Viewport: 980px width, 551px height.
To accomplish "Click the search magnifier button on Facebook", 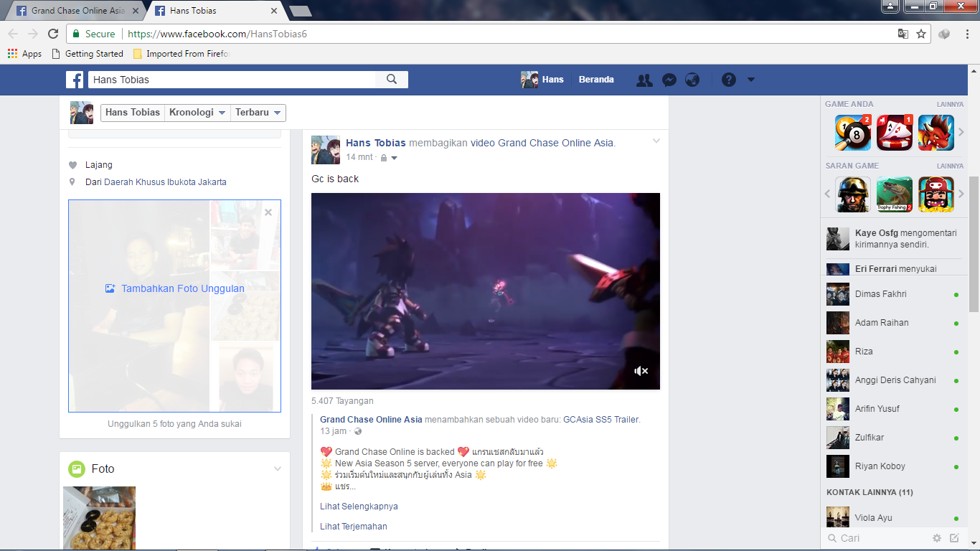I will 392,80.
